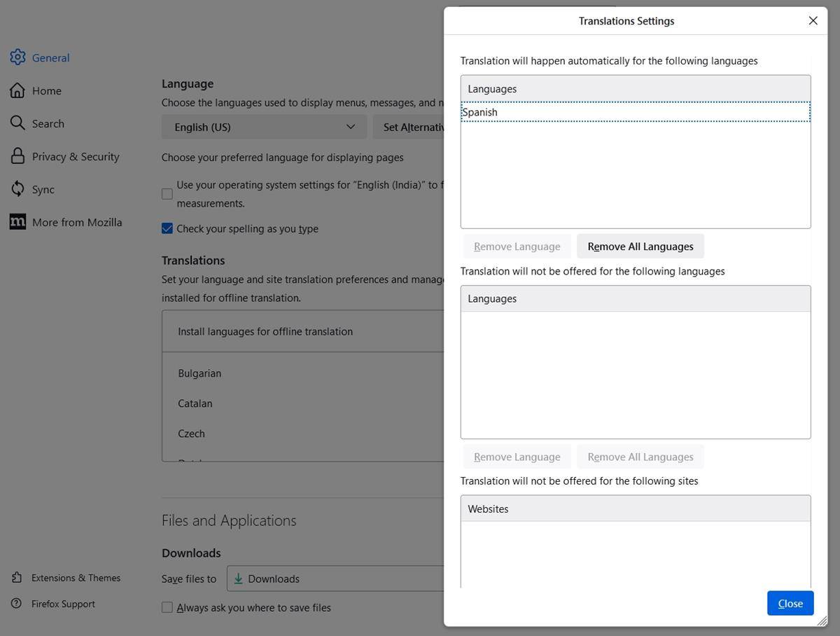Open the Home icon in the sidebar
840x636 pixels.
[17, 90]
